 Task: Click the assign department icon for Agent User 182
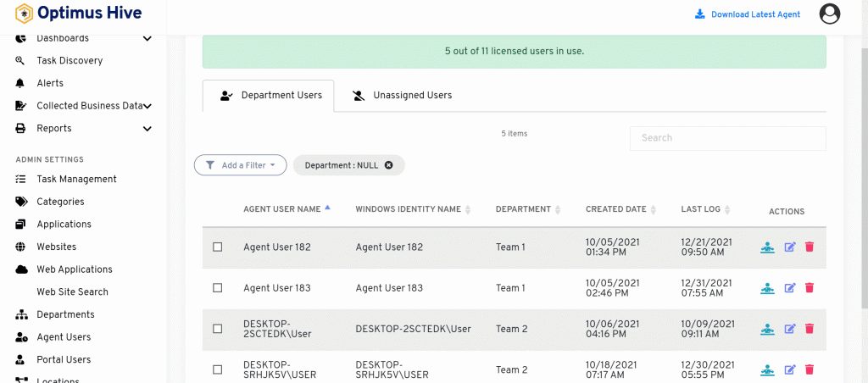[x=767, y=247]
